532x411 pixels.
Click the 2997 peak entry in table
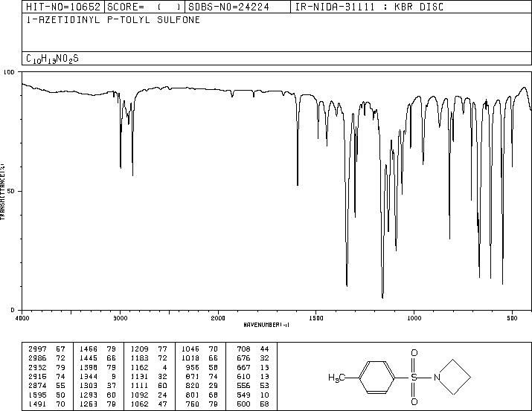coord(47,349)
